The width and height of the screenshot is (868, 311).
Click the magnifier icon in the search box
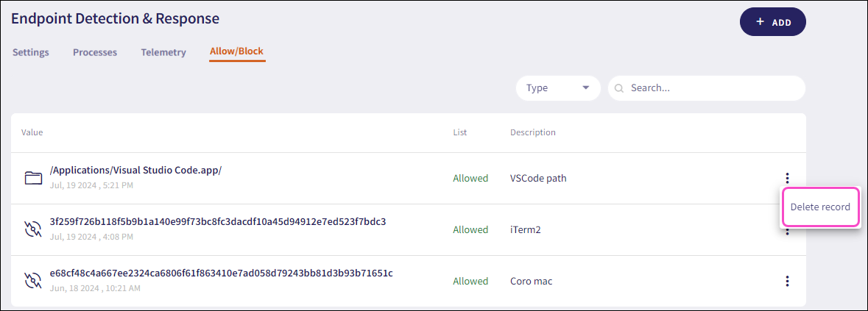click(619, 88)
